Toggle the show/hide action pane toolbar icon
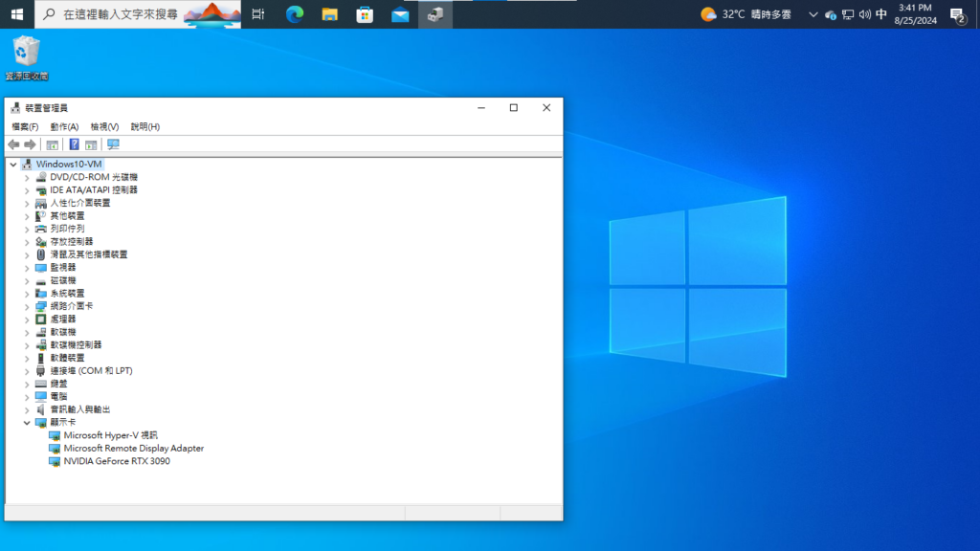 coord(91,145)
